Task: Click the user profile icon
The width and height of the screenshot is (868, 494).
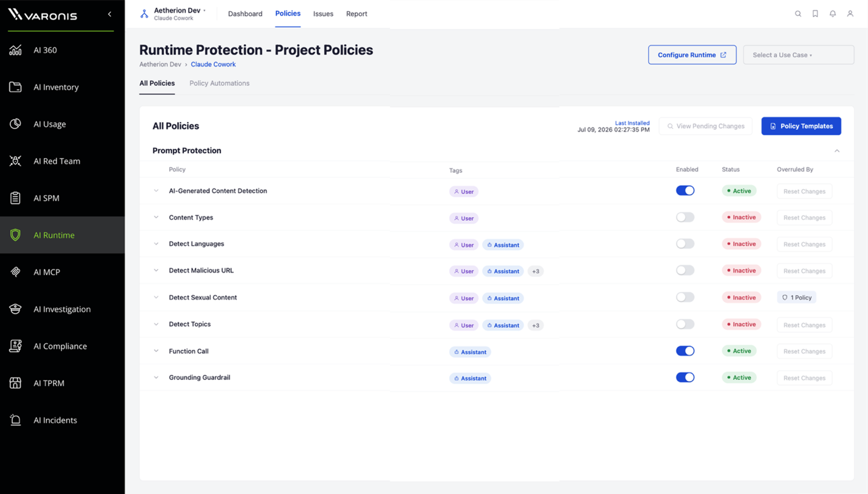Action: point(850,14)
